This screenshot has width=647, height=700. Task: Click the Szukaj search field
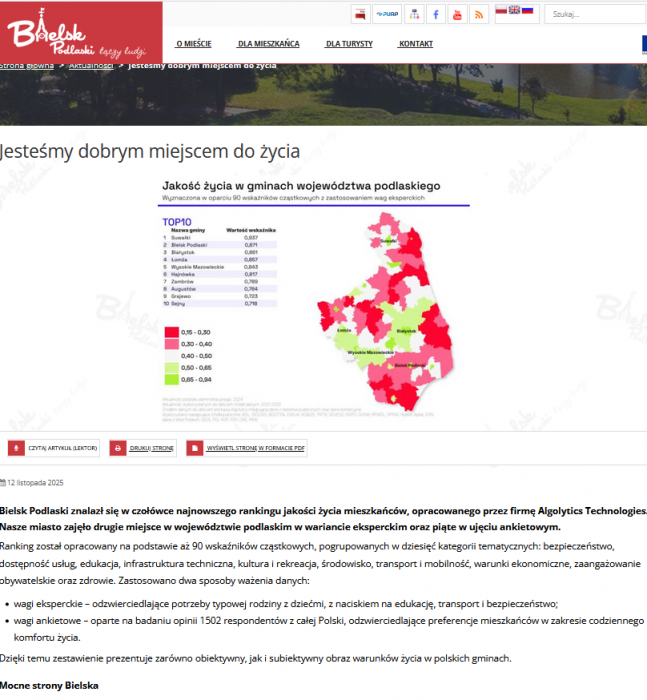(596, 14)
